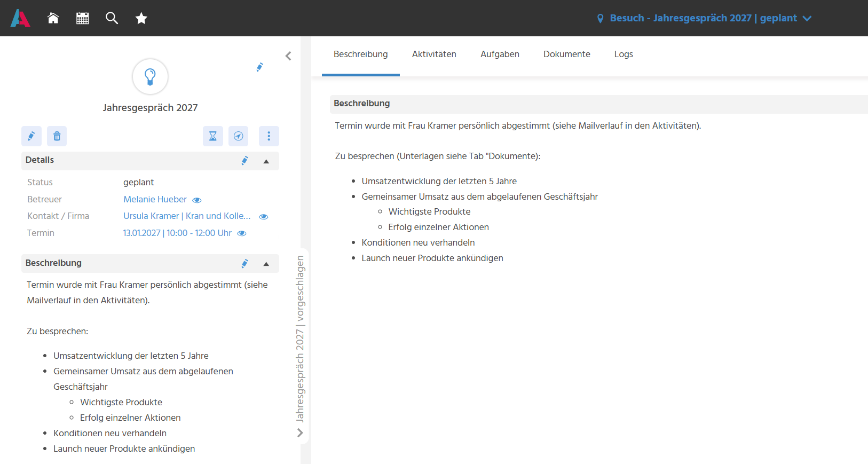Open the home page icon
This screenshot has height=464, width=868.
tap(53, 18)
